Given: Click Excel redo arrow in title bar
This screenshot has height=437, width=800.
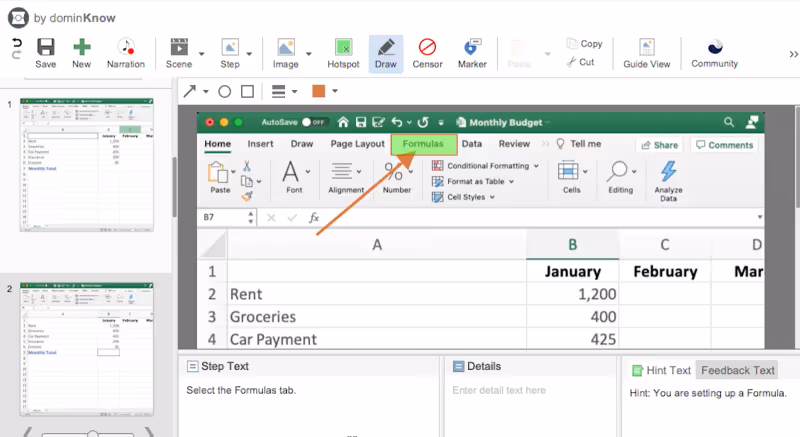Looking at the screenshot, I should pos(423,122).
